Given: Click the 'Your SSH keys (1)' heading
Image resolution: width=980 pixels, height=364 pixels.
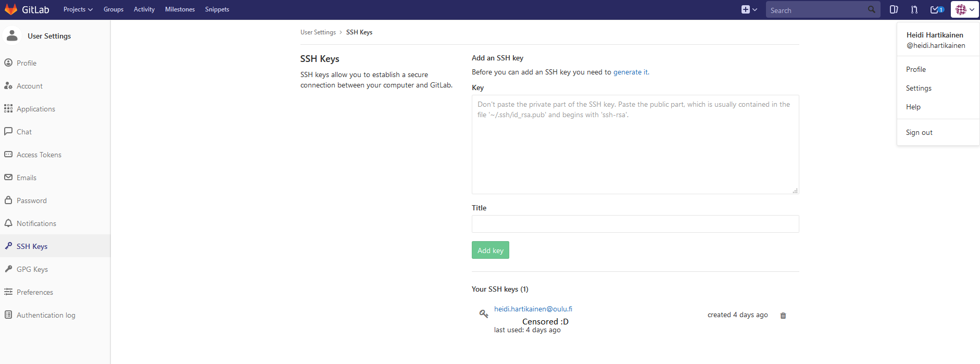Looking at the screenshot, I should point(500,289).
